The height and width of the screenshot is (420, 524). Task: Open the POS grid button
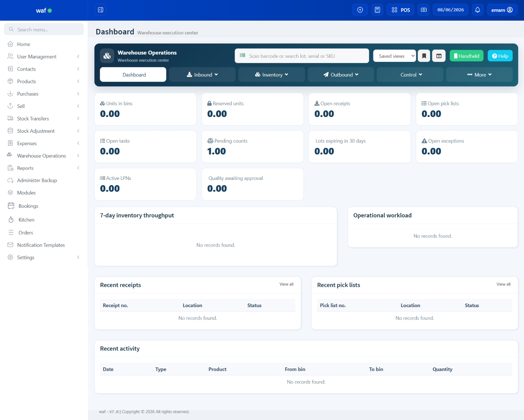pyautogui.click(x=401, y=10)
